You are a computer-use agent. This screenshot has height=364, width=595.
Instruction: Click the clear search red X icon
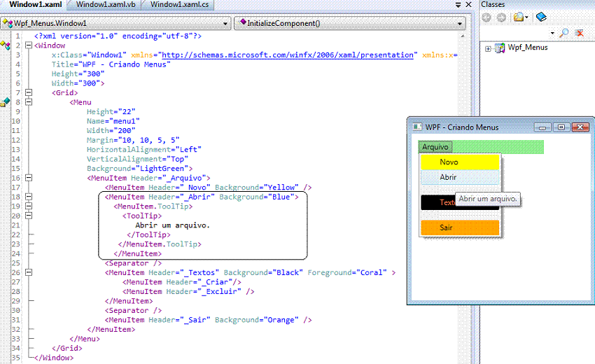pos(579,33)
